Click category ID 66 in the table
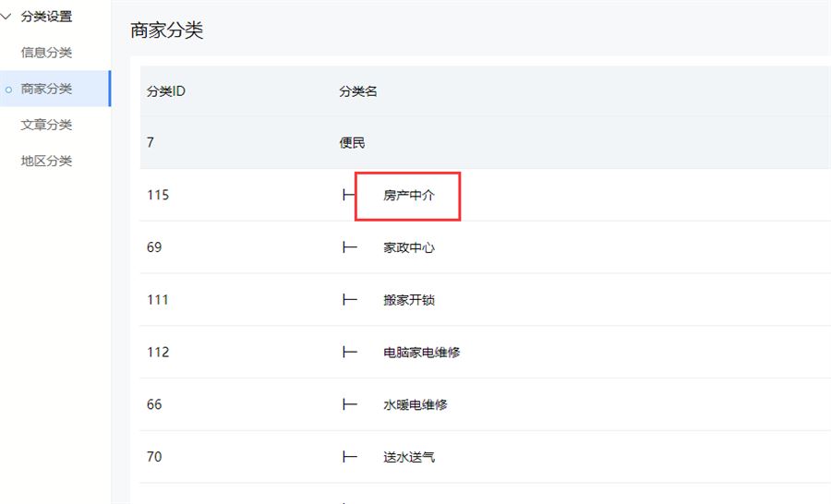Viewport: 831px width, 504px height. pos(154,404)
